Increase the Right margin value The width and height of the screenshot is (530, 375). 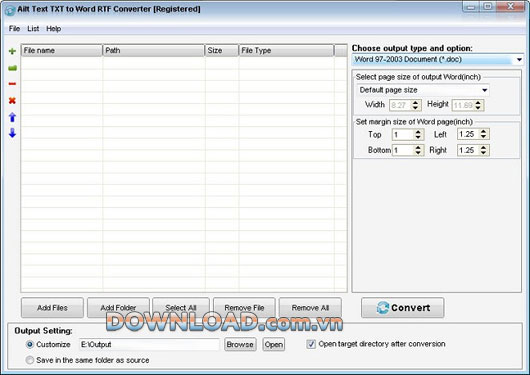click(484, 147)
